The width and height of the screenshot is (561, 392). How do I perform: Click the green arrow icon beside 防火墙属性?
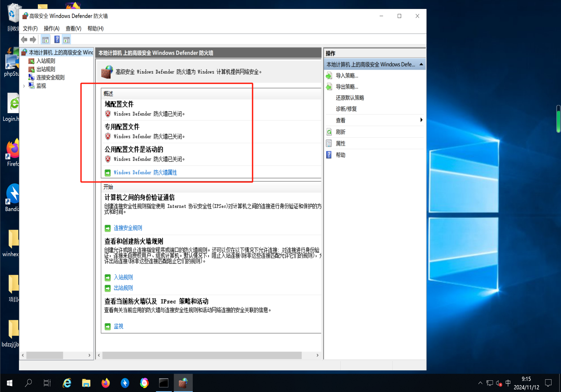click(x=107, y=173)
